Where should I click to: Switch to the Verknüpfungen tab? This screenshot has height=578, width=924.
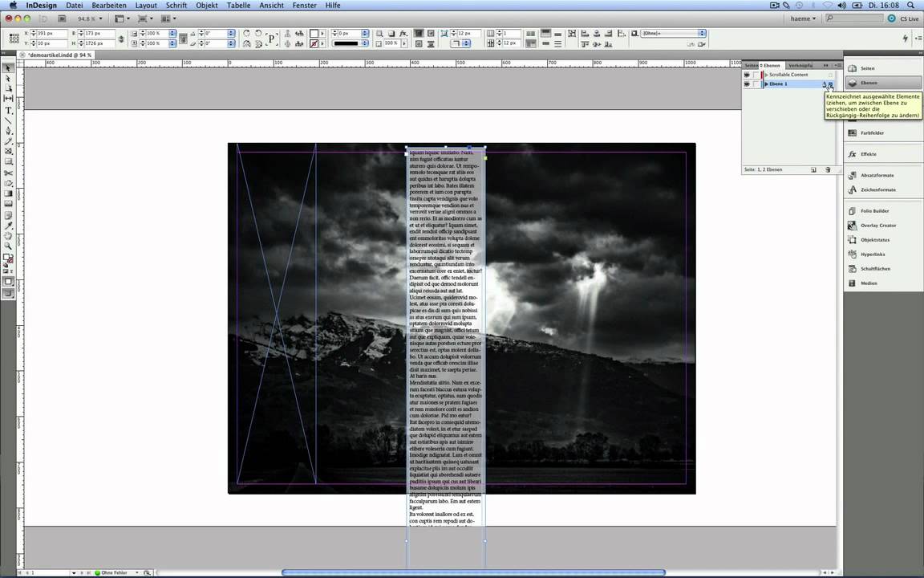[800, 66]
